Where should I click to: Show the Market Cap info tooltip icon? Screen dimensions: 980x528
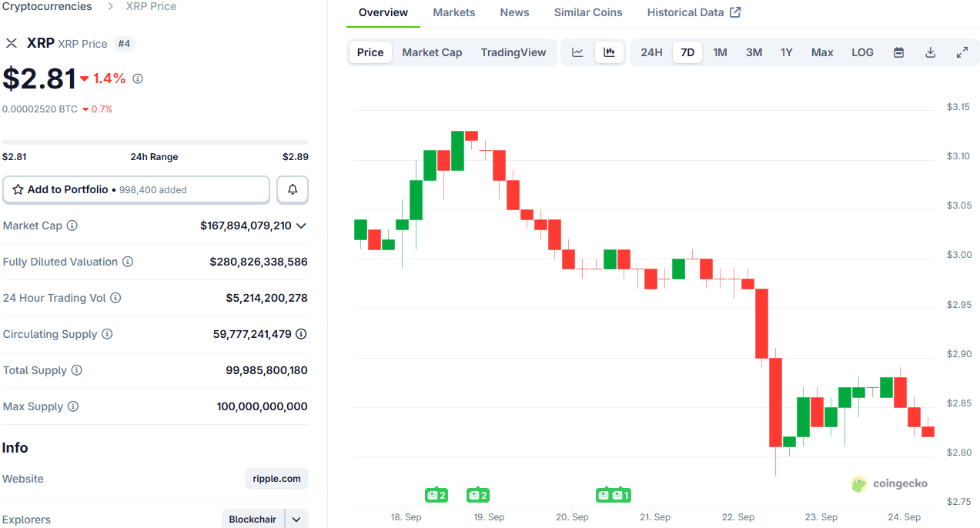click(x=72, y=226)
